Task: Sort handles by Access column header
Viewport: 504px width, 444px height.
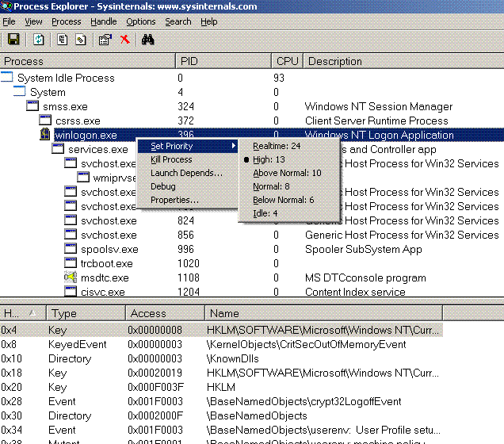Action: 165,313
